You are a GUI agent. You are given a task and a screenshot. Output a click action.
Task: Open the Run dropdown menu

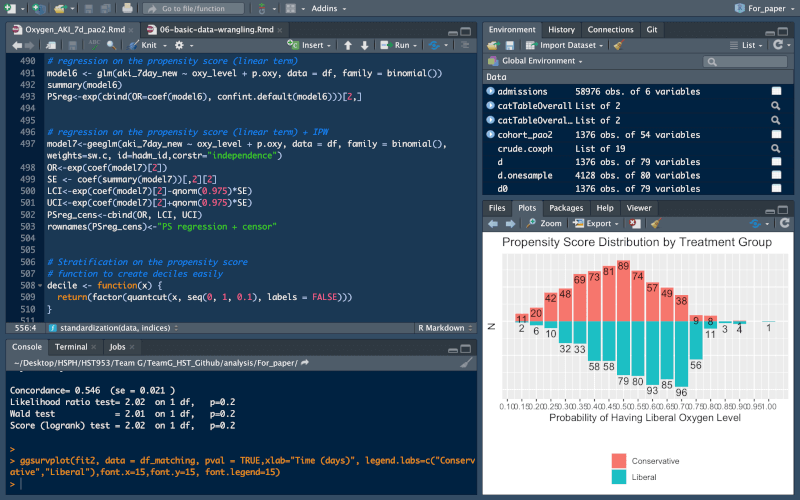(x=415, y=45)
